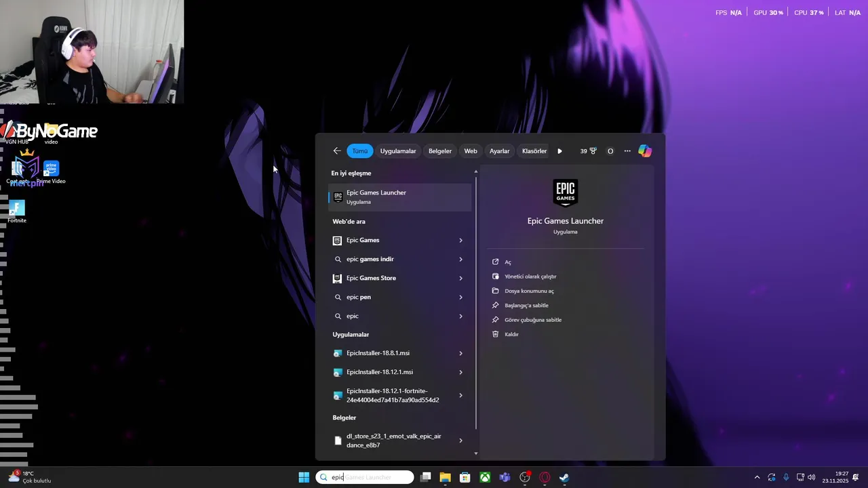Viewport: 868px width, 488px height.
Task: Open the Prime Video desktop shortcut
Action: point(51,172)
